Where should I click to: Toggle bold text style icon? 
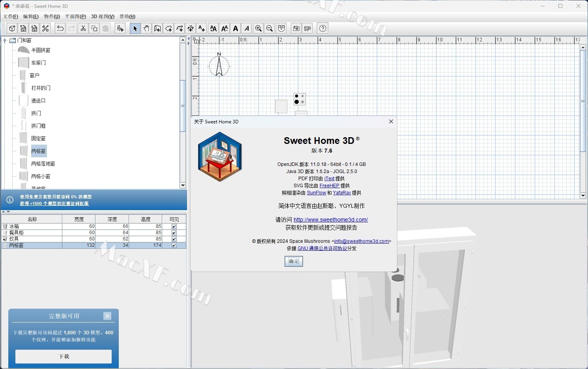pos(236,28)
